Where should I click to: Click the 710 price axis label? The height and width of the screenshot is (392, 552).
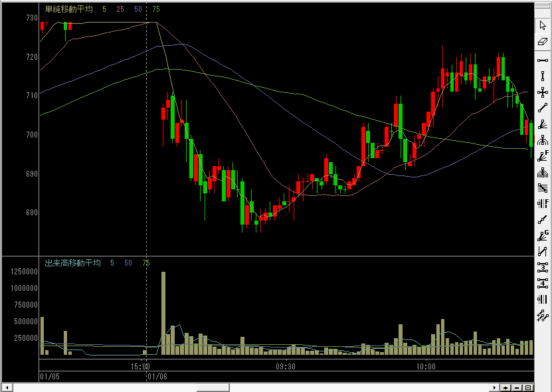32,96
